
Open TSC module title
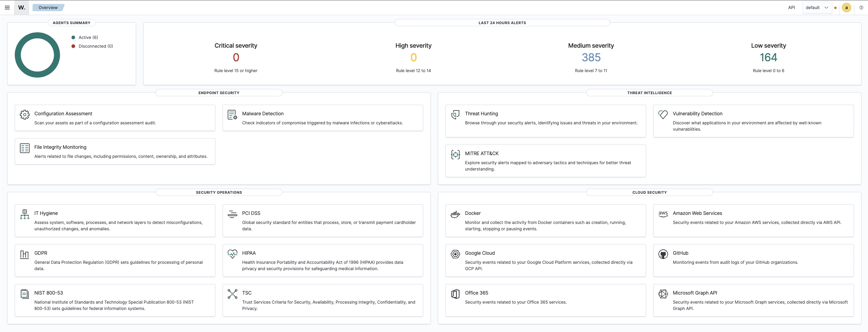(247, 292)
